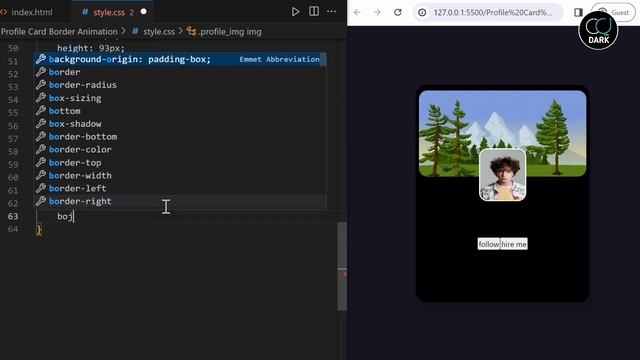Viewport: 640px width, 360px height.
Task: Split the editor with the layout icon
Action: (x=314, y=11)
